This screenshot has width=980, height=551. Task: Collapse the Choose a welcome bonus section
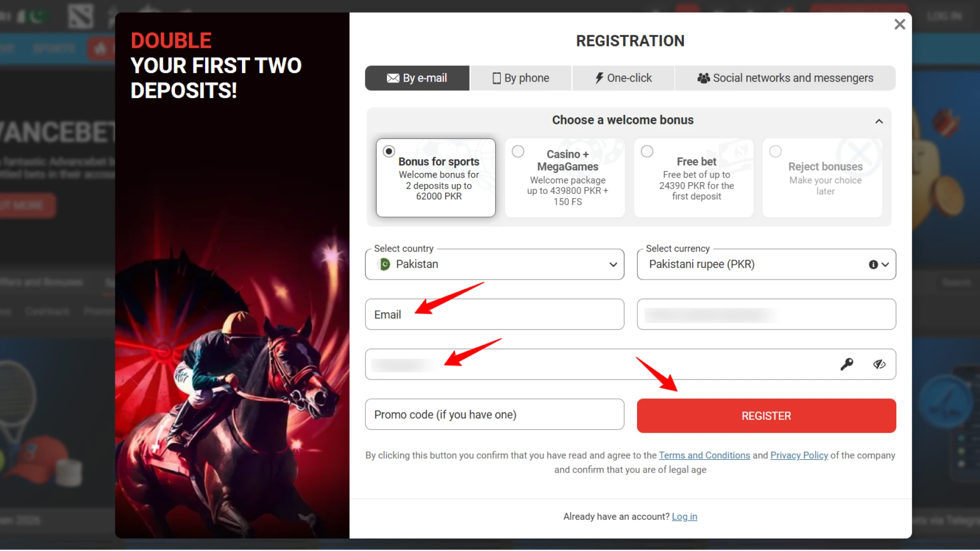click(878, 121)
